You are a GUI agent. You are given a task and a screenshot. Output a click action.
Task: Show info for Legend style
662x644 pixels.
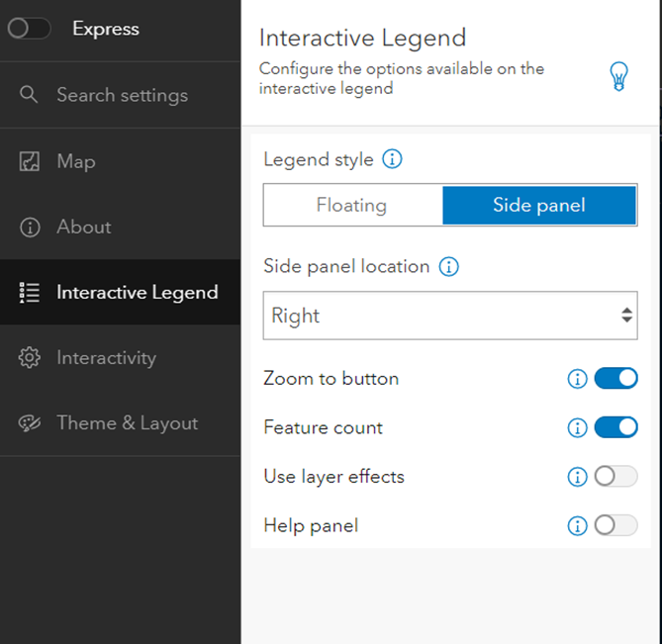392,159
